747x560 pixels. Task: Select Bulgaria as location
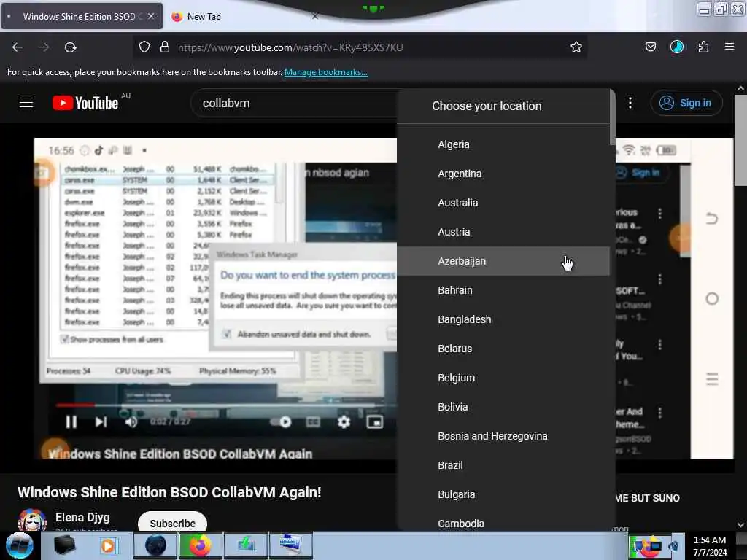(x=503, y=494)
